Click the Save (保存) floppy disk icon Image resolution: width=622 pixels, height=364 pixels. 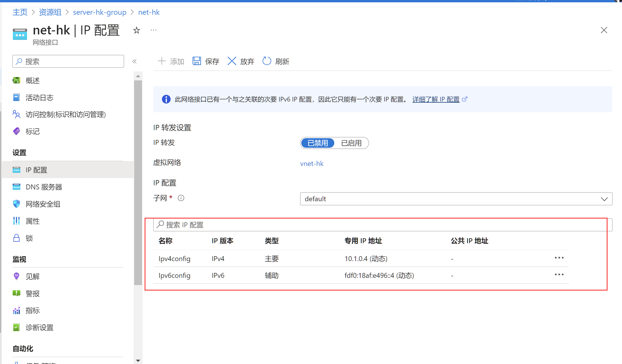197,61
